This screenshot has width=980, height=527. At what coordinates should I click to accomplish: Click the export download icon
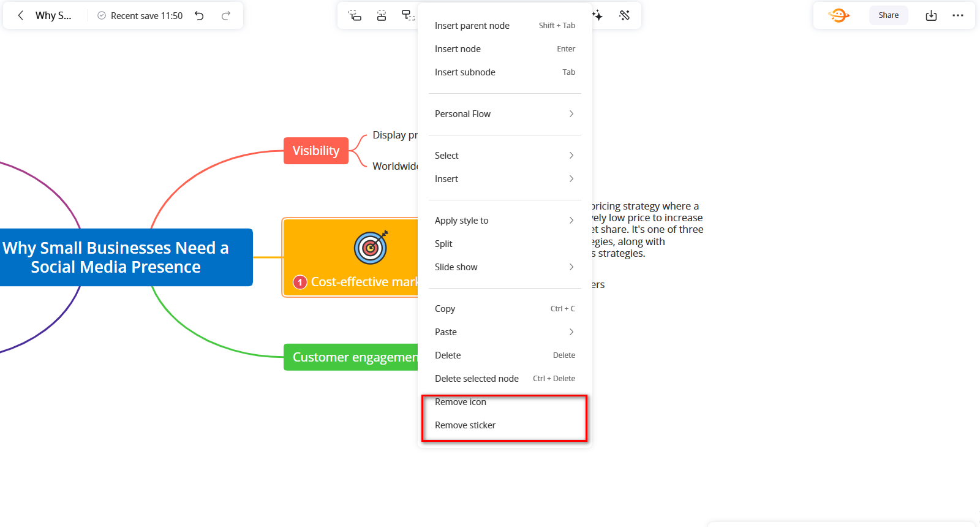[931, 15]
